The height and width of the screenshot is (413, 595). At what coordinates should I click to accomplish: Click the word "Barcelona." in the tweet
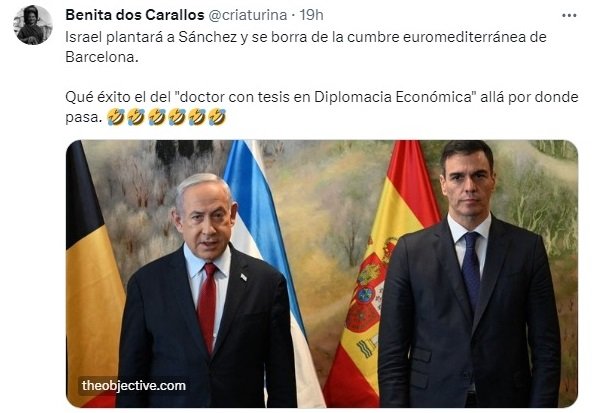point(102,57)
